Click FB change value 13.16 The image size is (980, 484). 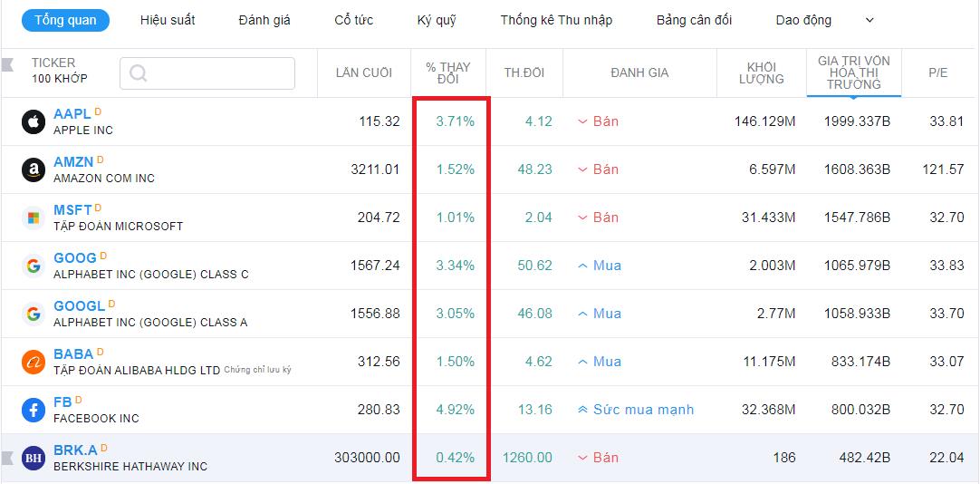(x=535, y=410)
